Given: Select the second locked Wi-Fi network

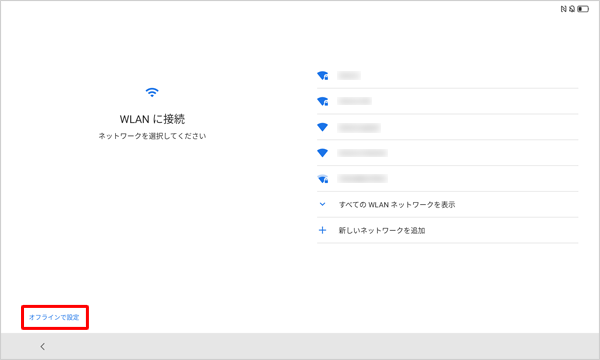Looking at the screenshot, I should point(447,101).
